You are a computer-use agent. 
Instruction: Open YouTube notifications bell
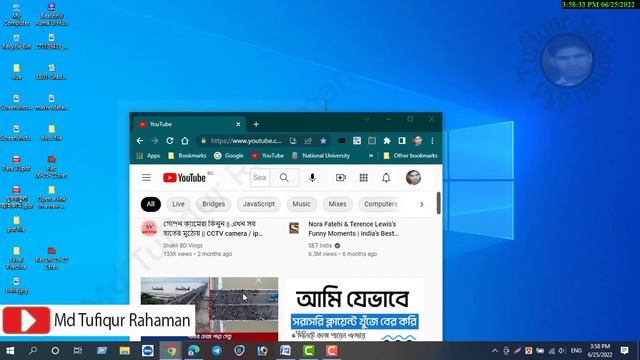[386, 178]
